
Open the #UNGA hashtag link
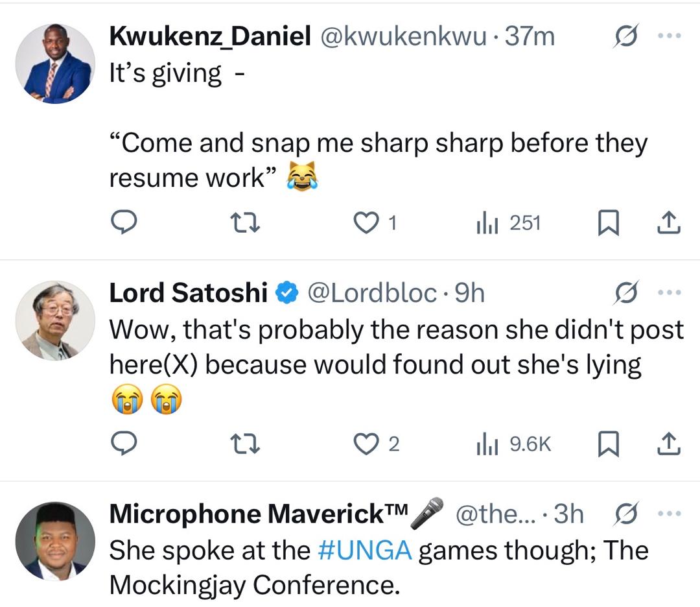(366, 551)
